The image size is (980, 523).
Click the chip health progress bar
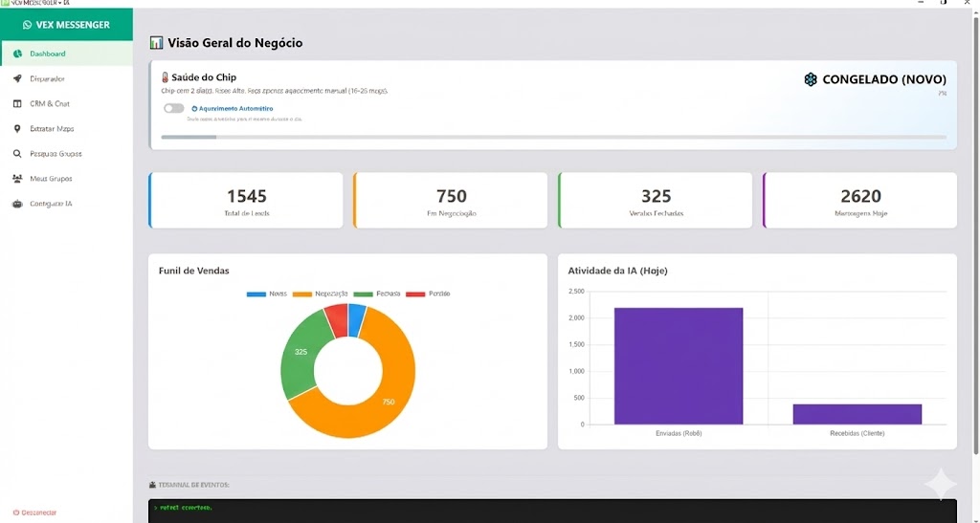[x=553, y=138]
